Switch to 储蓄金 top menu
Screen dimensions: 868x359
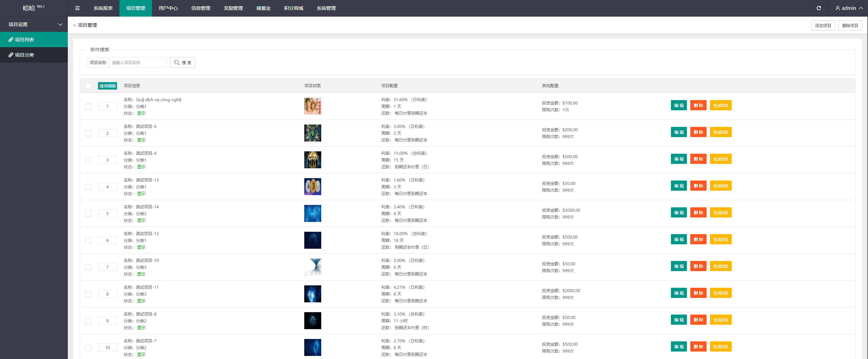tap(264, 8)
